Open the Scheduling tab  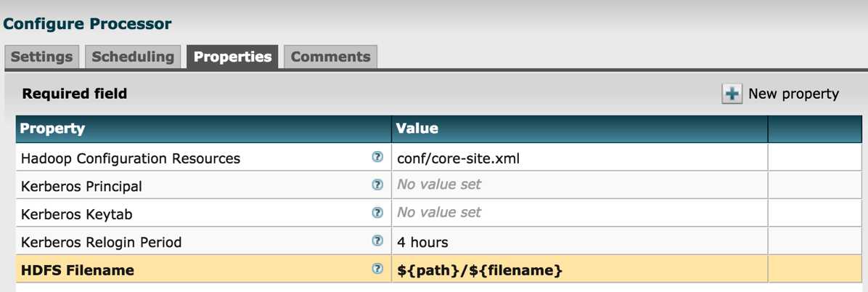click(x=133, y=57)
